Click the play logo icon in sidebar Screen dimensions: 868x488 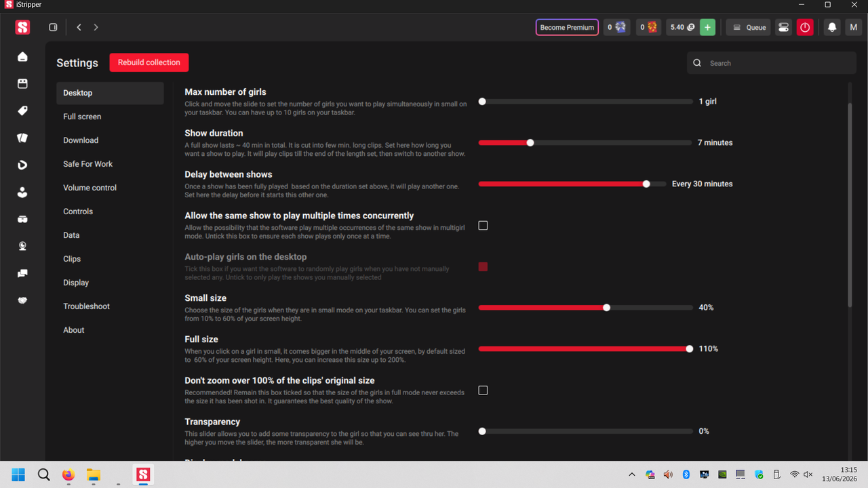pos(22,165)
